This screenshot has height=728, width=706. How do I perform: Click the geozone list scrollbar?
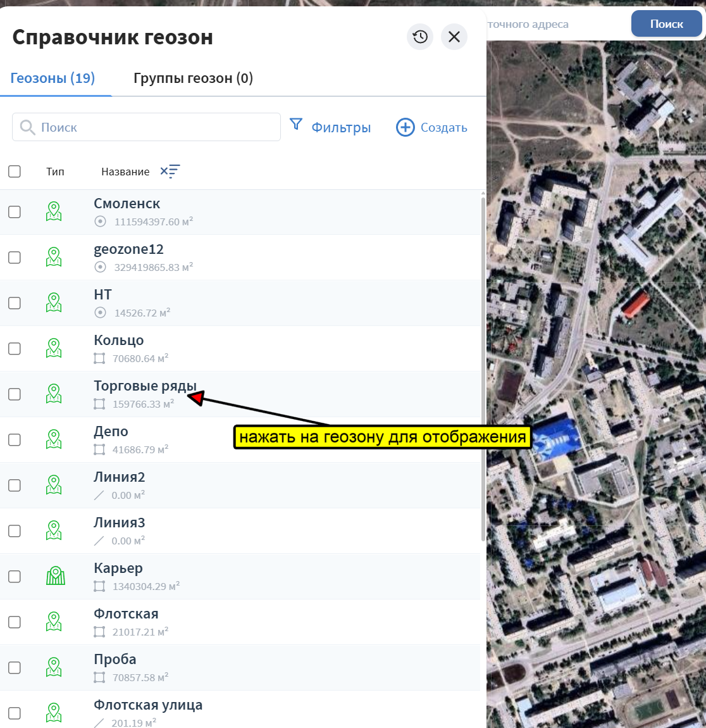483,367
